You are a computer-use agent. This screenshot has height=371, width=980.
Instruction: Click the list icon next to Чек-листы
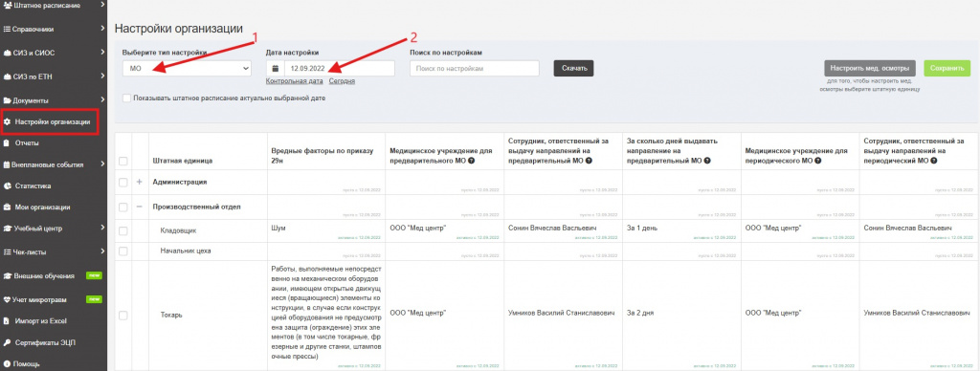coord(7,252)
